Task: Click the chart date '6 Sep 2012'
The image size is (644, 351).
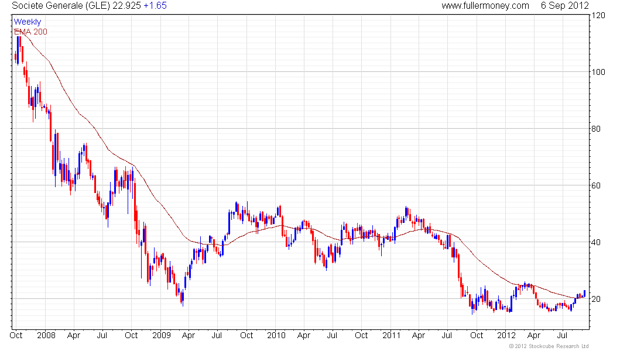Action: [x=565, y=6]
